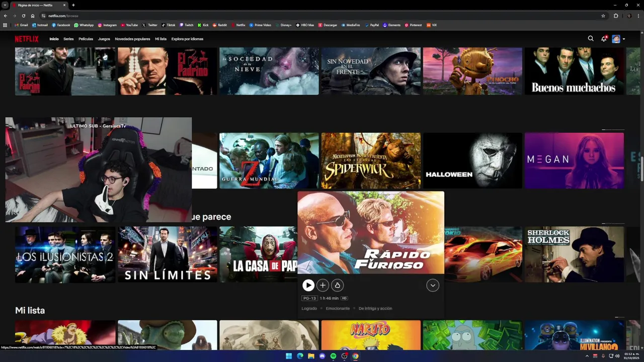
Task: Click the netflix.com address bar
Action: click(322, 16)
